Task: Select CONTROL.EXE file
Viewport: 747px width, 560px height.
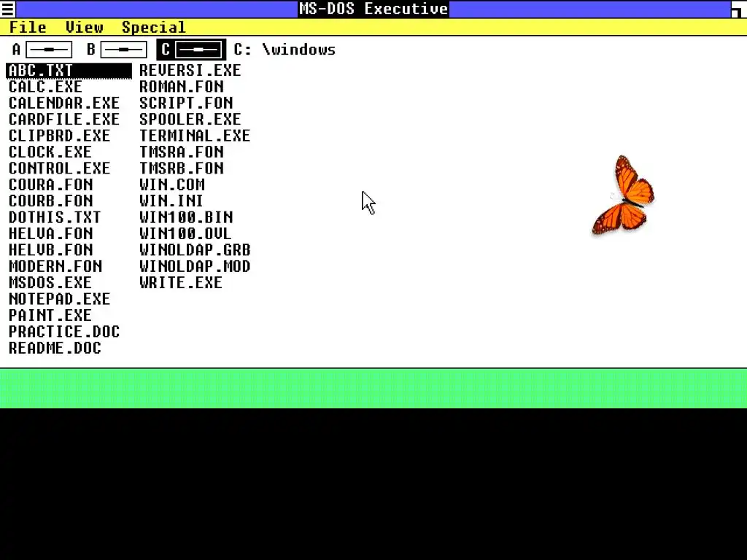Action: [60, 168]
